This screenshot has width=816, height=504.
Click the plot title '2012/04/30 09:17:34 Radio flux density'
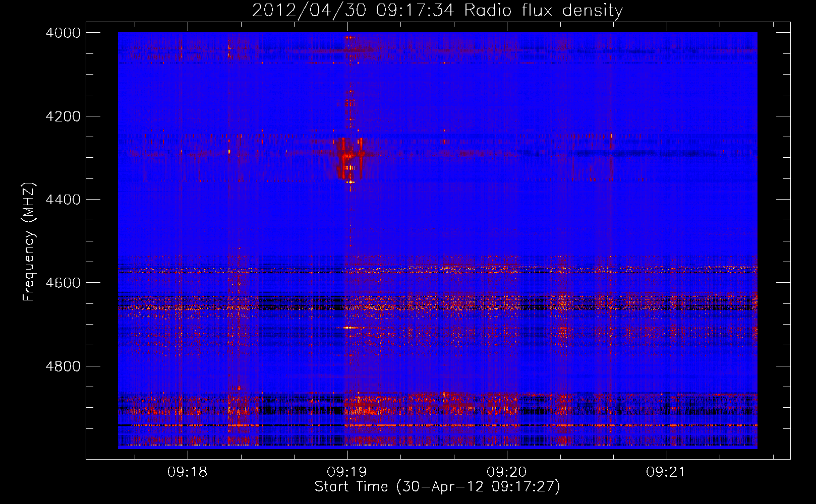pos(437,10)
